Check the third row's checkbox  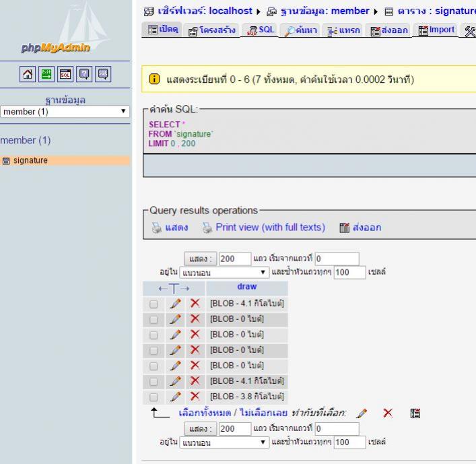click(154, 335)
